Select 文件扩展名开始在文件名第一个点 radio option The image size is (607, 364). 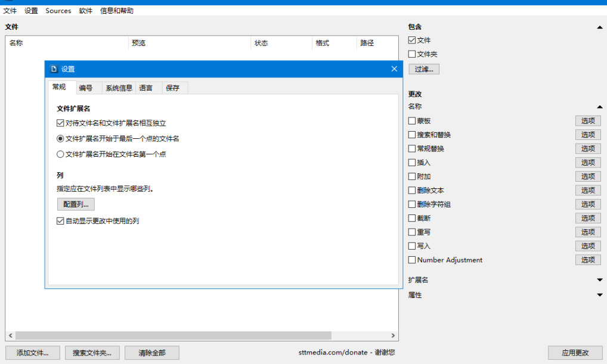(60, 154)
